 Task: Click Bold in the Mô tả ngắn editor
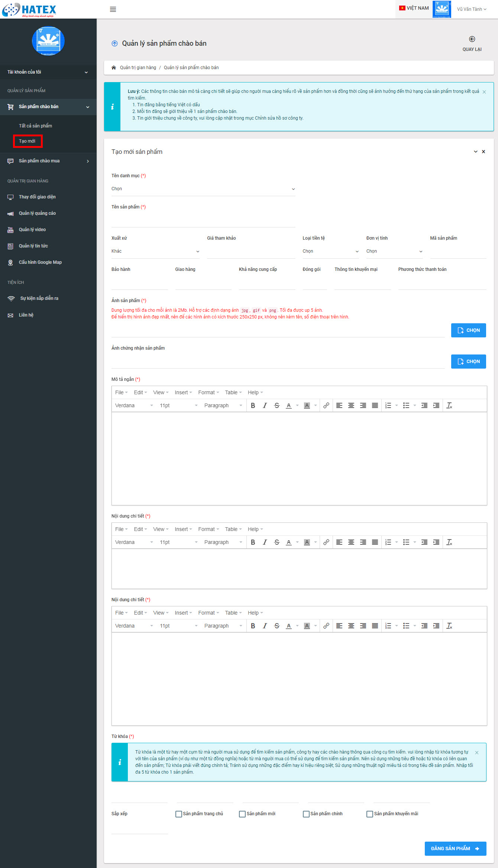click(x=253, y=405)
